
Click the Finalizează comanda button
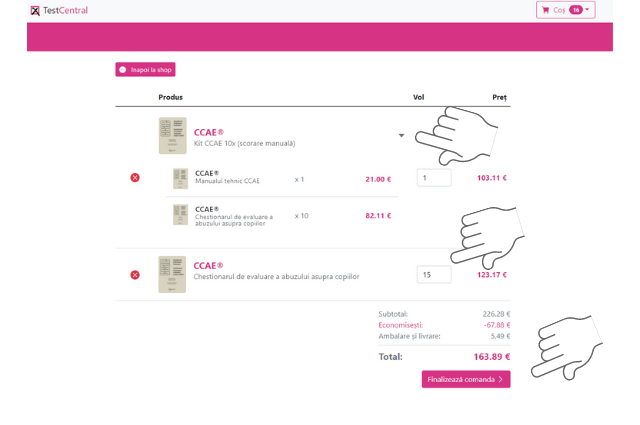point(465,380)
